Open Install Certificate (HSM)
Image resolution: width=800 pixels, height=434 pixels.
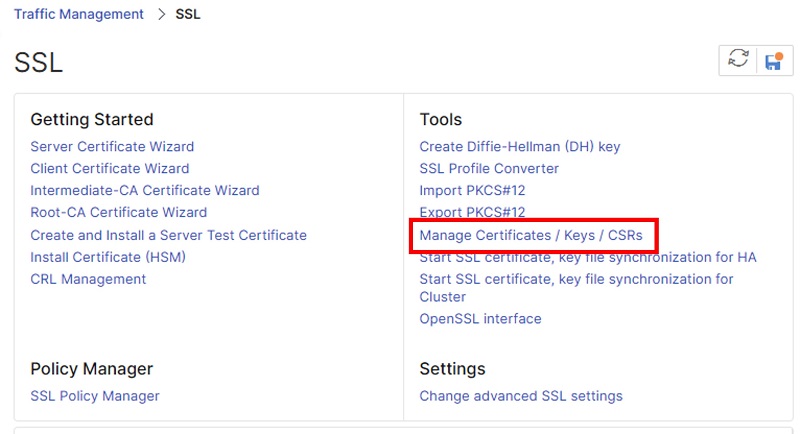108,258
